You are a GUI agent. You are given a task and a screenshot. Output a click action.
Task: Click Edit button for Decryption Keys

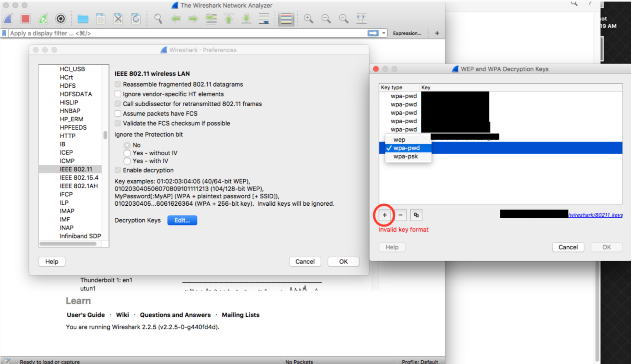click(x=182, y=220)
